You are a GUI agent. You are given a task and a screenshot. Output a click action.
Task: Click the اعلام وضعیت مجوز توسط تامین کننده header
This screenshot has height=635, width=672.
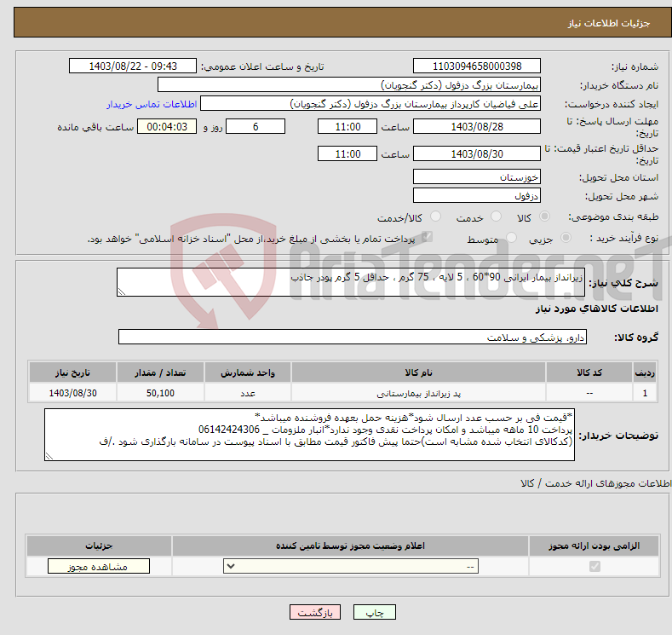[x=350, y=546]
